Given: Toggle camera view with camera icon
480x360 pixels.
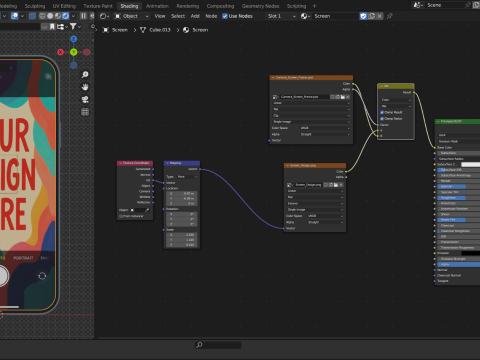Looking at the screenshot, I should [x=85, y=99].
